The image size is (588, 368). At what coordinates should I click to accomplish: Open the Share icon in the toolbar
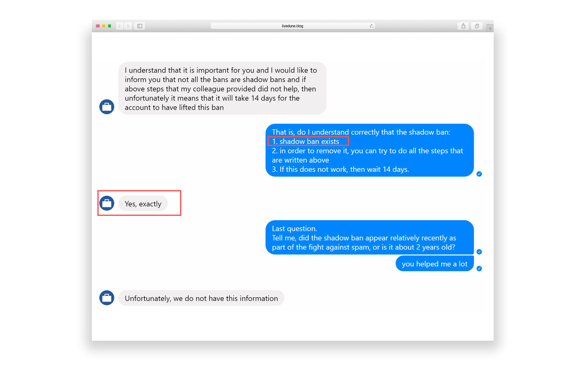(x=463, y=26)
